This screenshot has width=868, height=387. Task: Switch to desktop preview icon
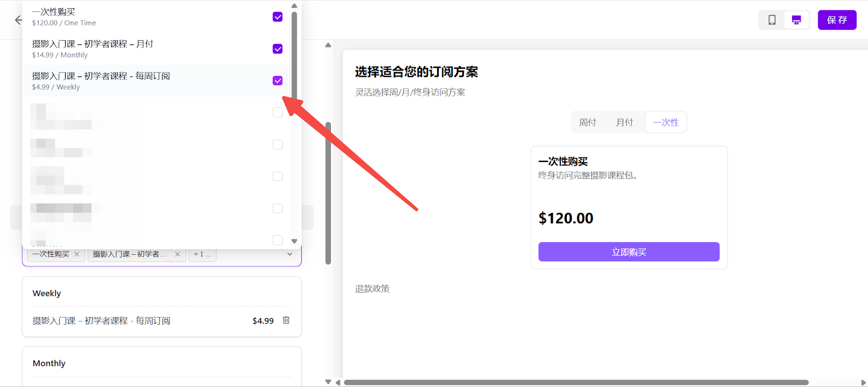coord(796,20)
